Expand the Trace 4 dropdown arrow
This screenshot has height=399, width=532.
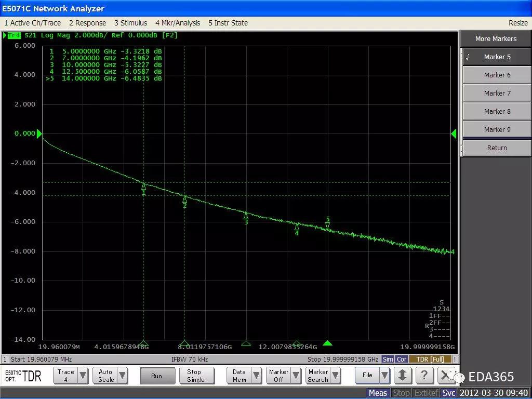83,376
